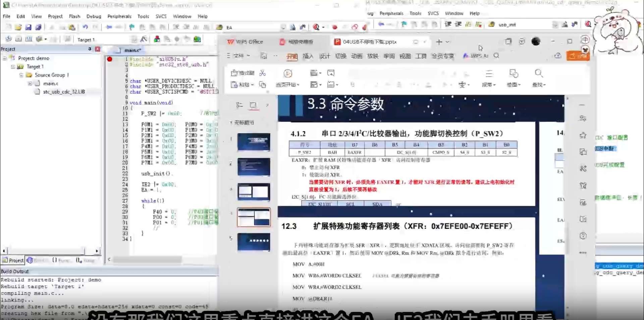
Task: Click the orange share button in WPS
Action: [x=578, y=56]
